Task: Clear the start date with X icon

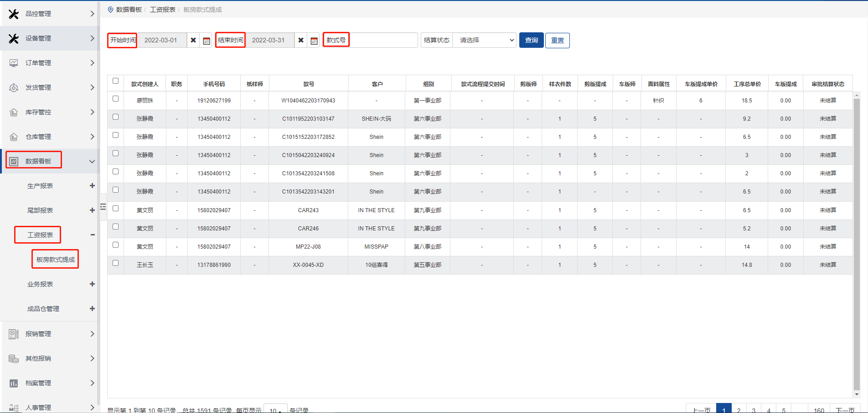Action: point(193,41)
